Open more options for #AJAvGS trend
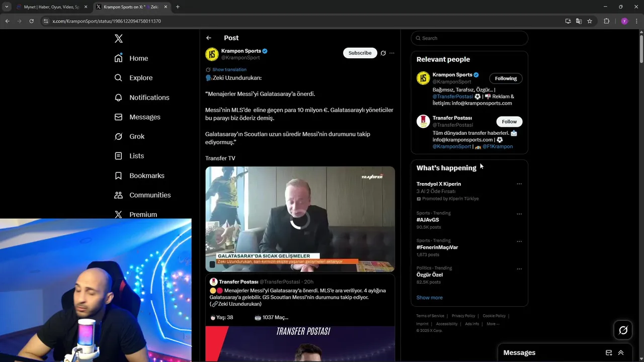644x362 pixels. 519,214
